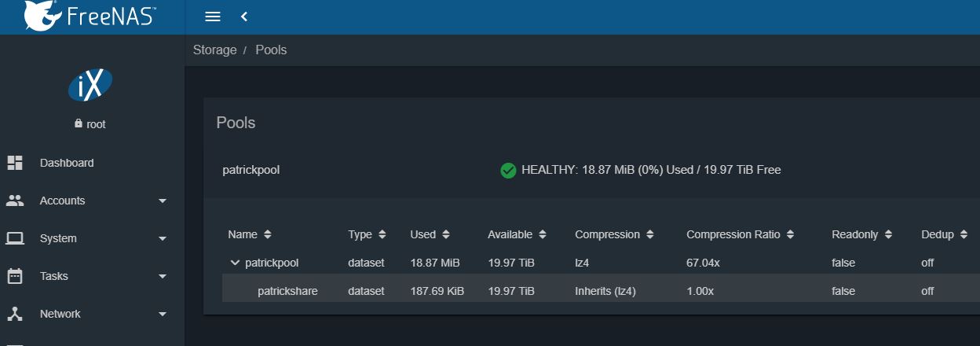The image size is (980, 346).
Task: Click the iX logo avatar
Action: point(90,84)
